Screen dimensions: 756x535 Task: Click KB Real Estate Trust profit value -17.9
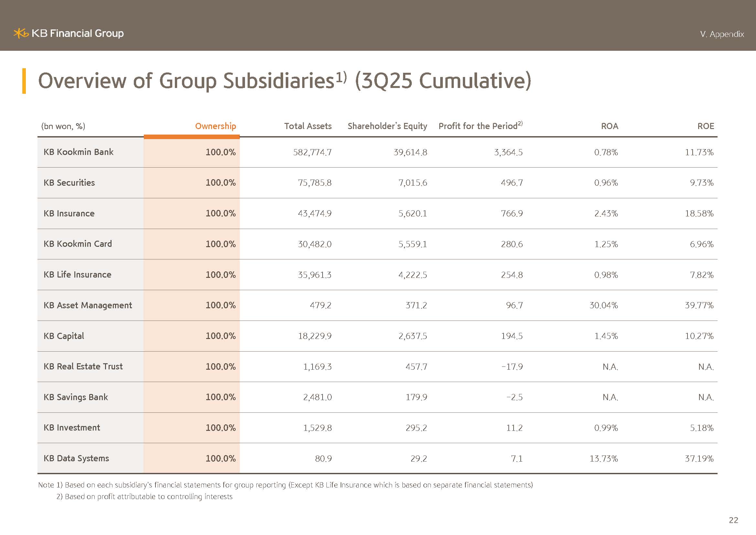tap(512, 367)
